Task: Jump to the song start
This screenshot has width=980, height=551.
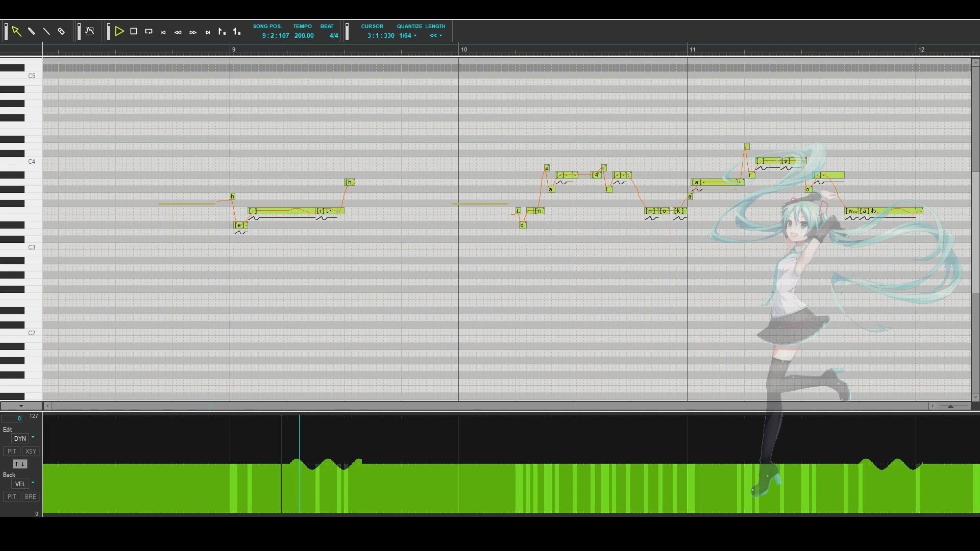Action: tap(163, 32)
